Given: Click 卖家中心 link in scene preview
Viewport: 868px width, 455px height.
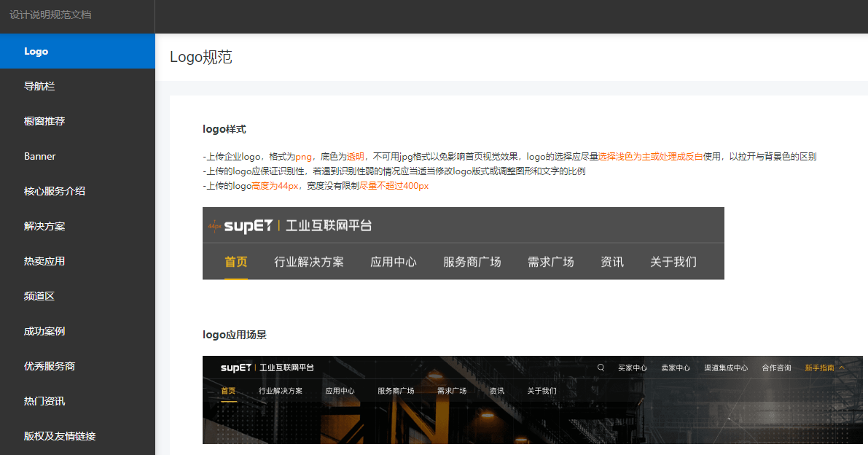Looking at the screenshot, I should pos(676,367).
